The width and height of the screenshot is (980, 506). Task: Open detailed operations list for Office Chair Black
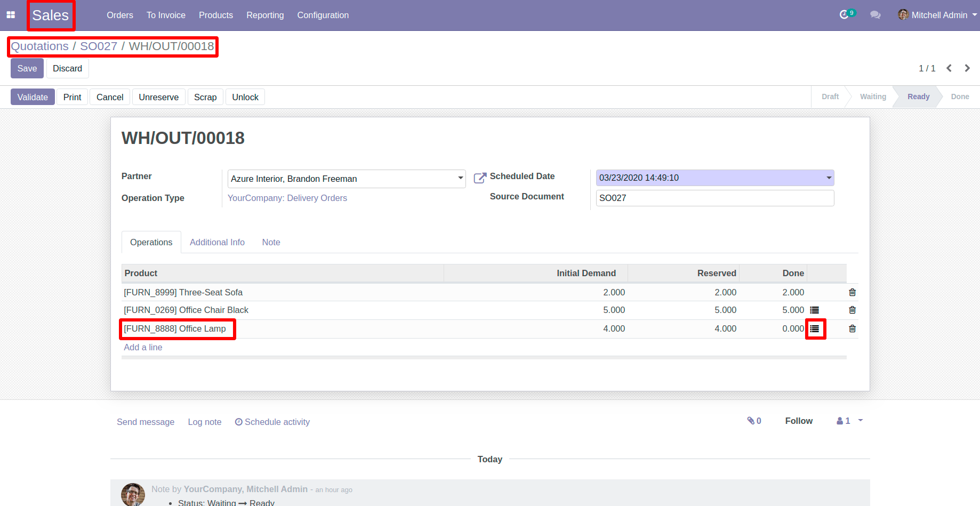click(x=814, y=310)
